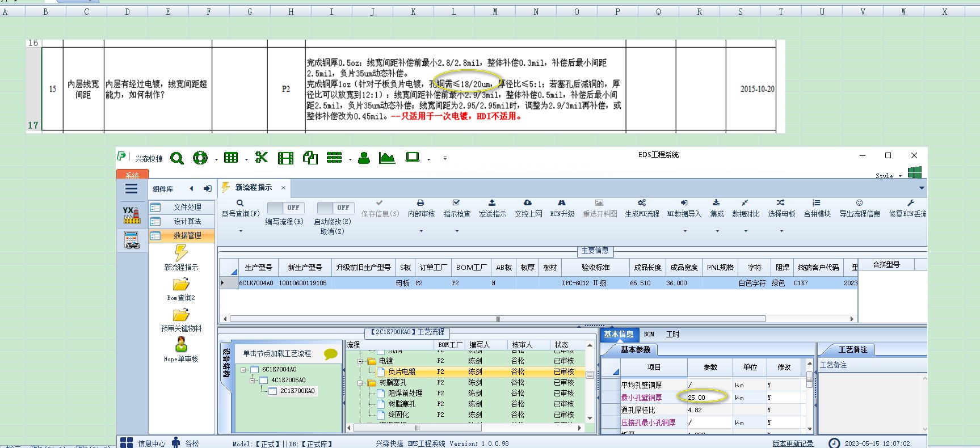The width and height of the screenshot is (980, 448).
Task: Open dropdown arrow under 数据对比
Action: [x=746, y=231]
